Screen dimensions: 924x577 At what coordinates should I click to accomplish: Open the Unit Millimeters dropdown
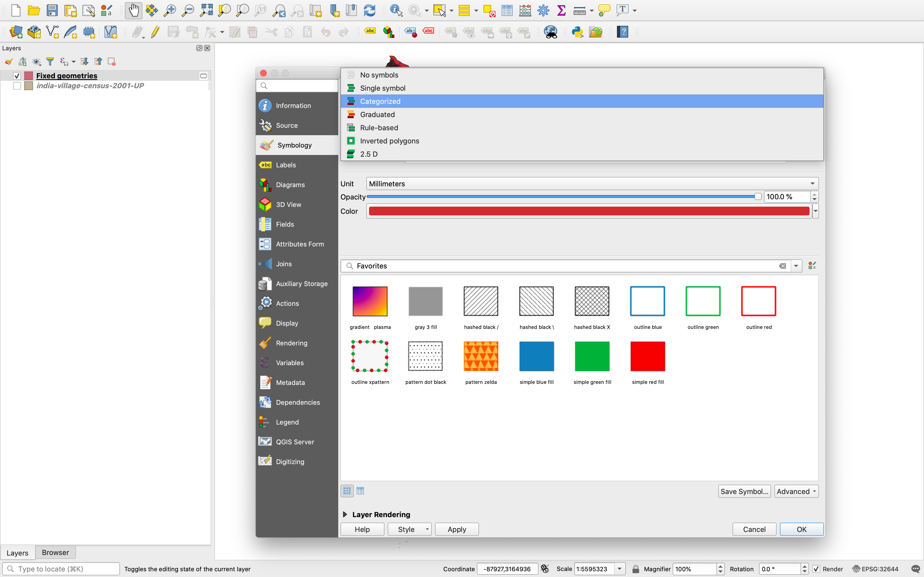point(592,184)
